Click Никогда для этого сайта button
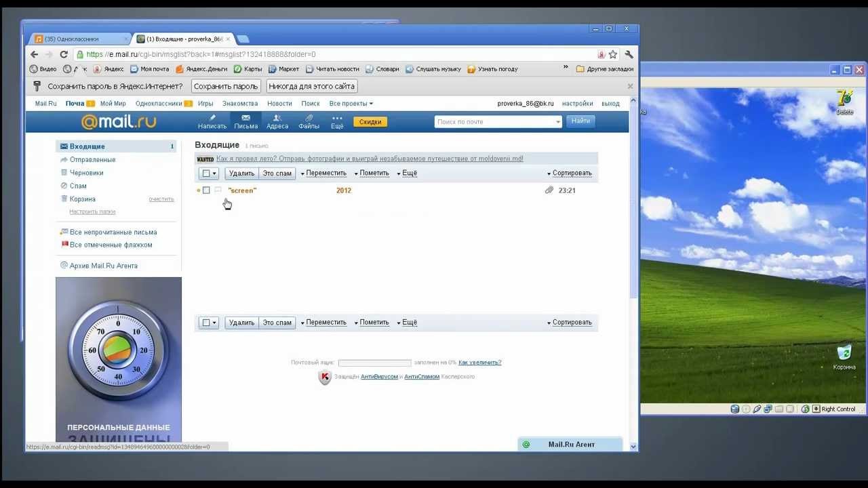868x488 pixels. [x=311, y=87]
